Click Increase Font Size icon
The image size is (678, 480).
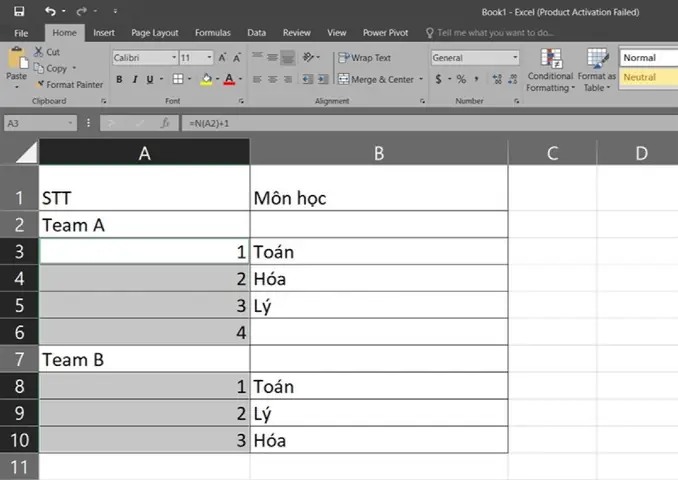(x=222, y=58)
